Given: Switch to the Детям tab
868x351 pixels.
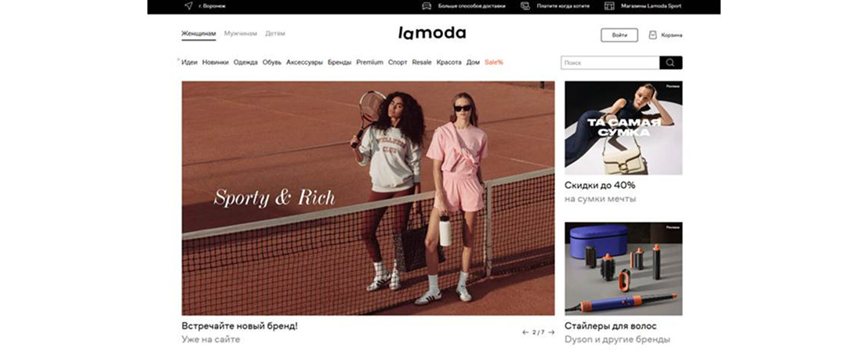Looking at the screenshot, I should (x=275, y=34).
